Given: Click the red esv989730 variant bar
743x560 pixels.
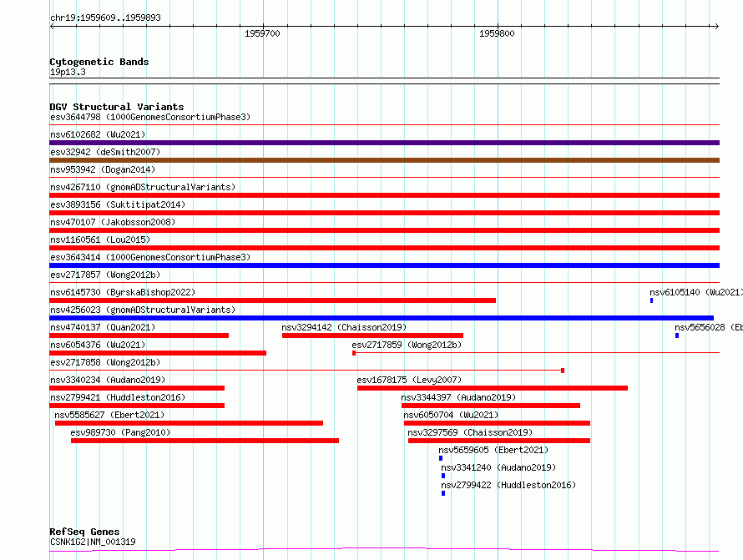Looking at the screenshot, I should click(x=205, y=441).
